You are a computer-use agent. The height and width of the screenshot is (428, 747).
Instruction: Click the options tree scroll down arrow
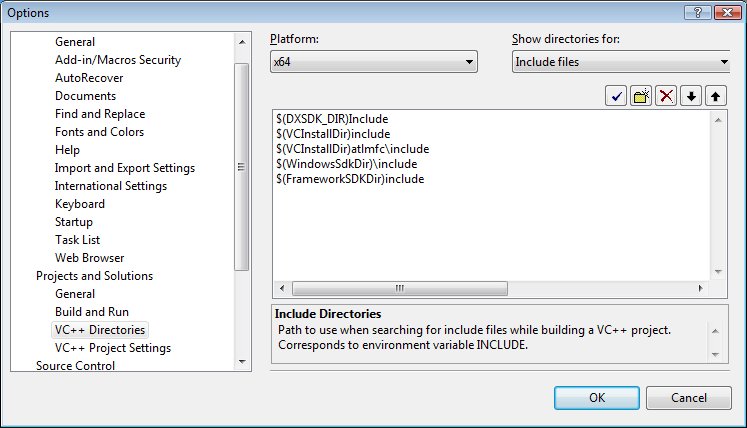[x=241, y=361]
